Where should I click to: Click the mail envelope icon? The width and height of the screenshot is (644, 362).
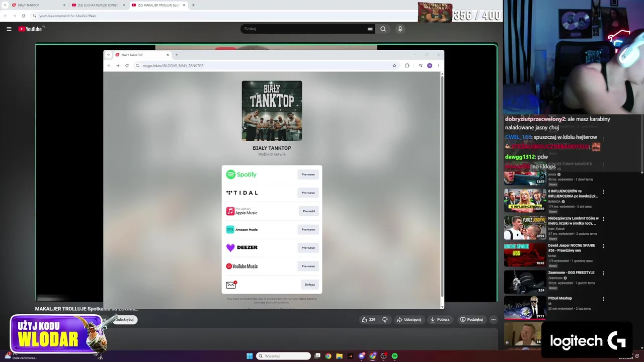coord(231,285)
